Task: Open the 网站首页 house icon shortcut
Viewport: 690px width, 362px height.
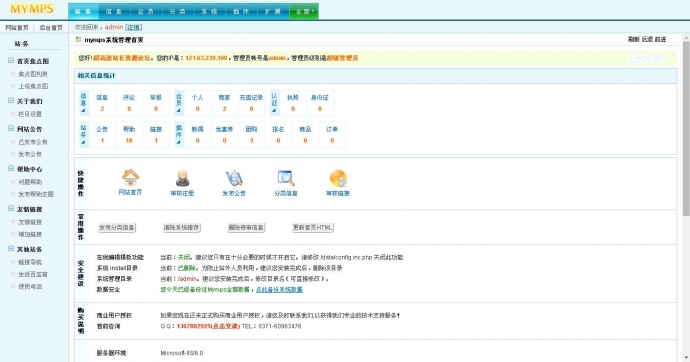Action: (130, 178)
